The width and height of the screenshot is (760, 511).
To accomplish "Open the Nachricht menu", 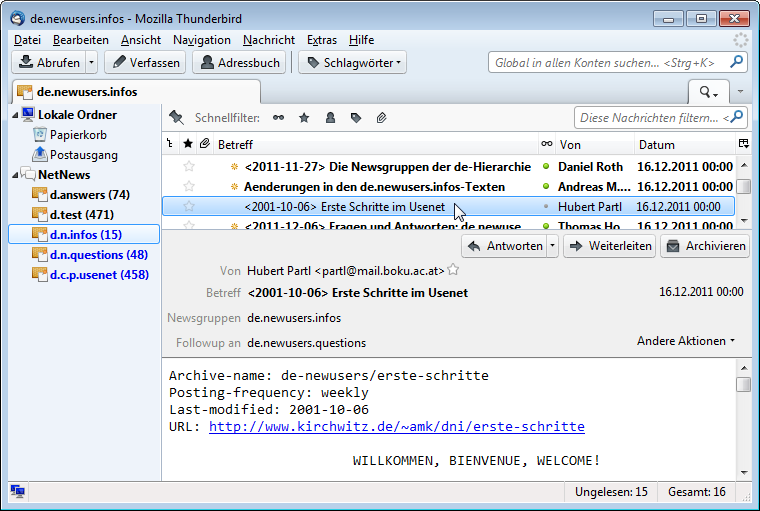I will click(268, 40).
